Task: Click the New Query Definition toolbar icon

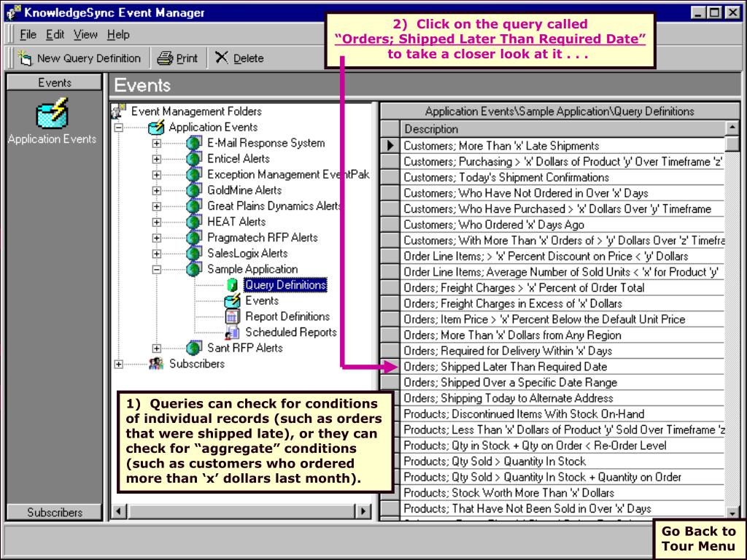Action: (x=23, y=58)
